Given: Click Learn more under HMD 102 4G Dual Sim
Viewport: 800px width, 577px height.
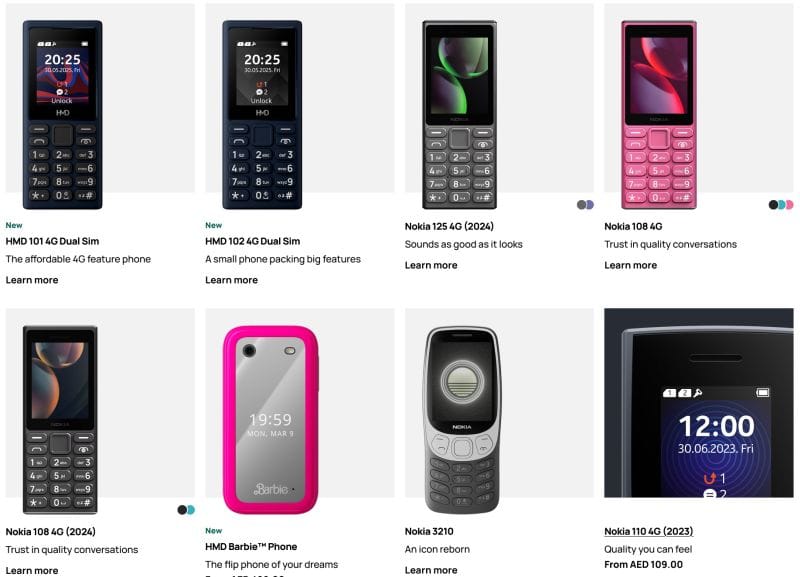Looking at the screenshot, I should [231, 280].
